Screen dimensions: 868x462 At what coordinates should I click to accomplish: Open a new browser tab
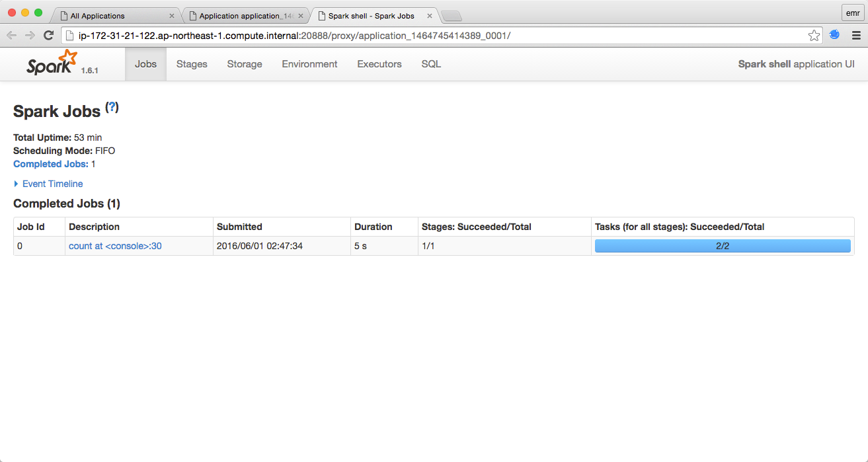click(x=452, y=15)
